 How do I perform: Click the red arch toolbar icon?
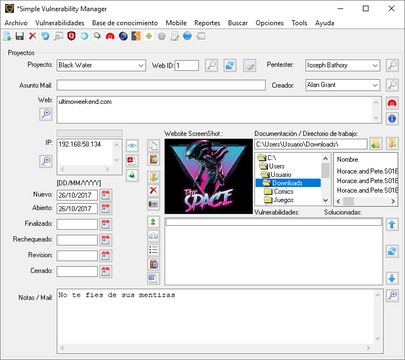pos(110,36)
